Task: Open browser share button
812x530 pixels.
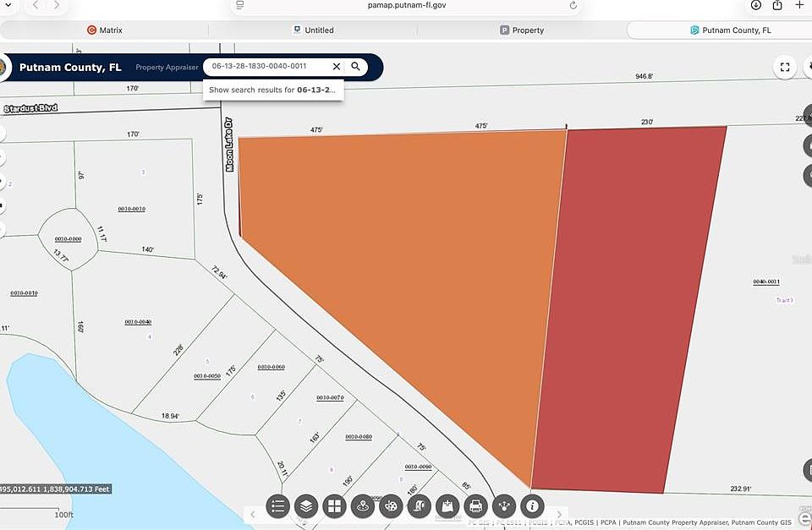Action: [x=777, y=5]
